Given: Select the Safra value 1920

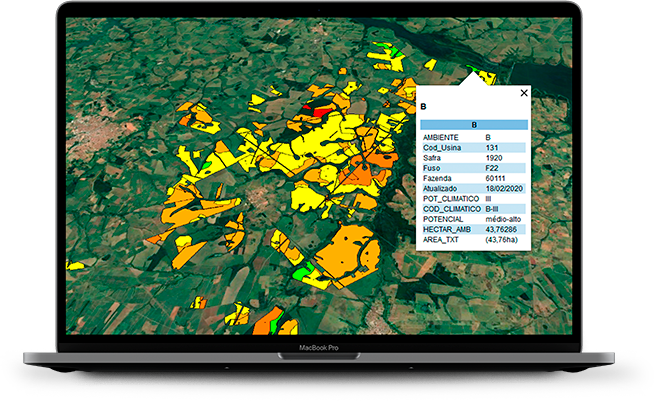Looking at the screenshot, I should pos(494,158).
